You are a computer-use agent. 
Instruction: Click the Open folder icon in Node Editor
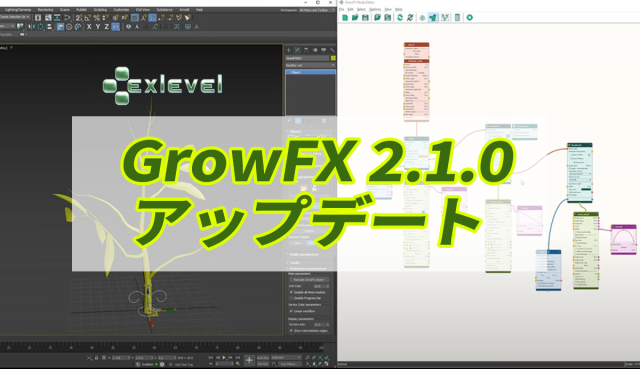point(355,18)
